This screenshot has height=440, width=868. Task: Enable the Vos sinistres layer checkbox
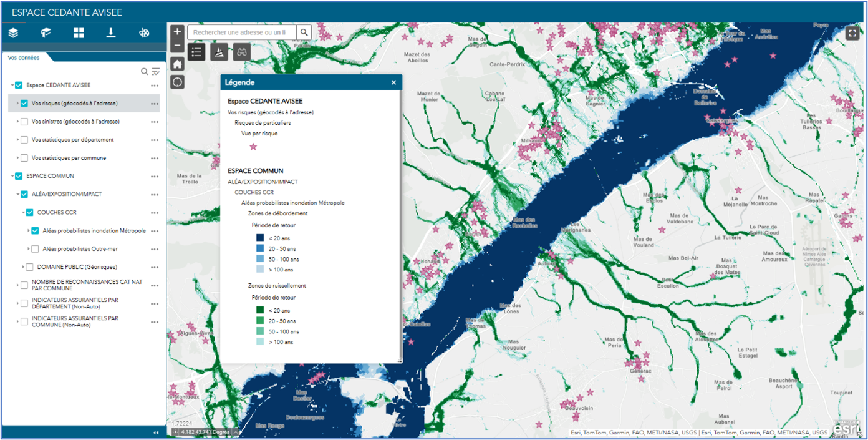click(24, 122)
